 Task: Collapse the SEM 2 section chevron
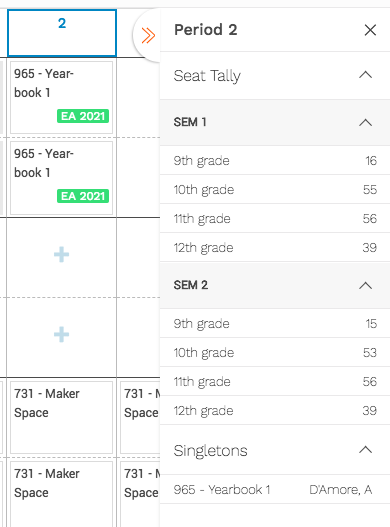[365, 285]
